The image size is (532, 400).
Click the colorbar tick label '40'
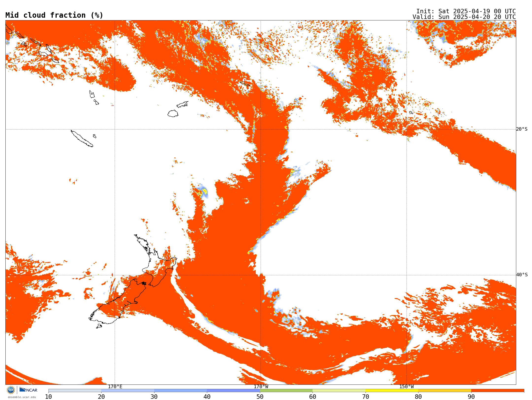point(207,397)
